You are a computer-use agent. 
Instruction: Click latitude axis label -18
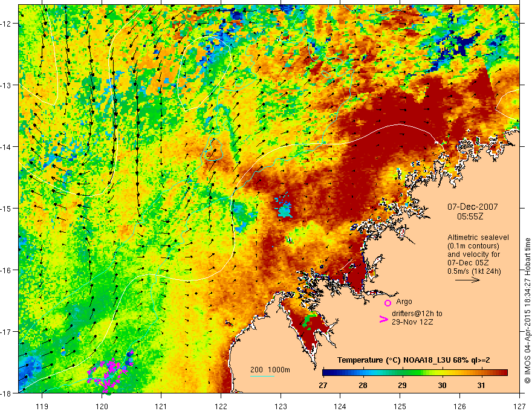pos(6,393)
